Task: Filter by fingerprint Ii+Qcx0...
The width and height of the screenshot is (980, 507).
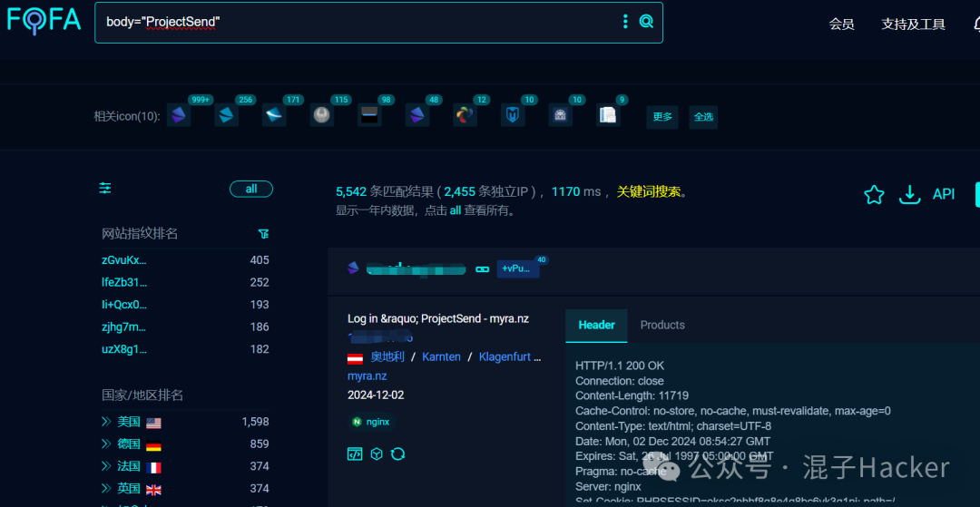Action: (124, 305)
